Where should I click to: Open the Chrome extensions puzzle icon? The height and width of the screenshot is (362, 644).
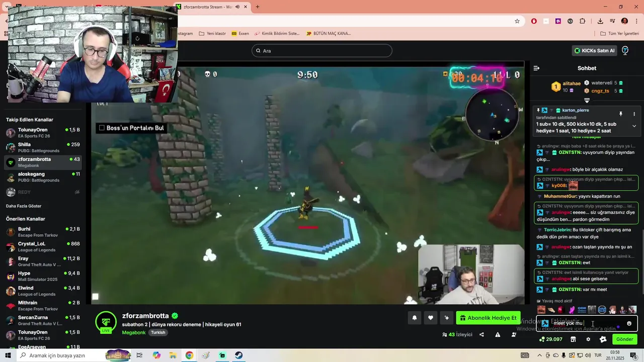tap(582, 21)
